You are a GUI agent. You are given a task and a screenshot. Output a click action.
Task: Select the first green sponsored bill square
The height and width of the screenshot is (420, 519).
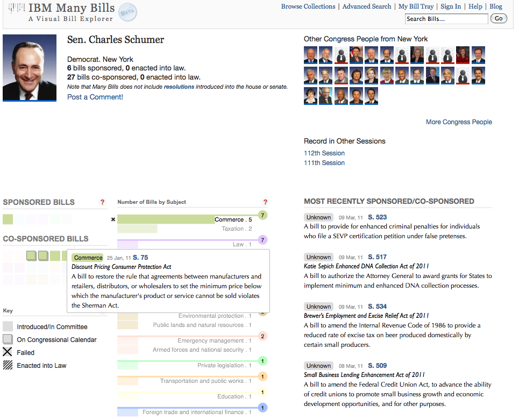coord(8,219)
